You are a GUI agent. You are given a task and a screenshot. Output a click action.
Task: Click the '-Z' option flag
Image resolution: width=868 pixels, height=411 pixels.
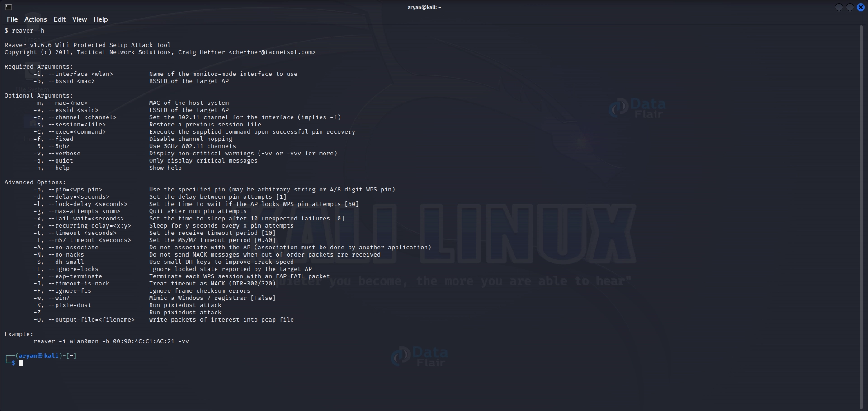point(37,313)
